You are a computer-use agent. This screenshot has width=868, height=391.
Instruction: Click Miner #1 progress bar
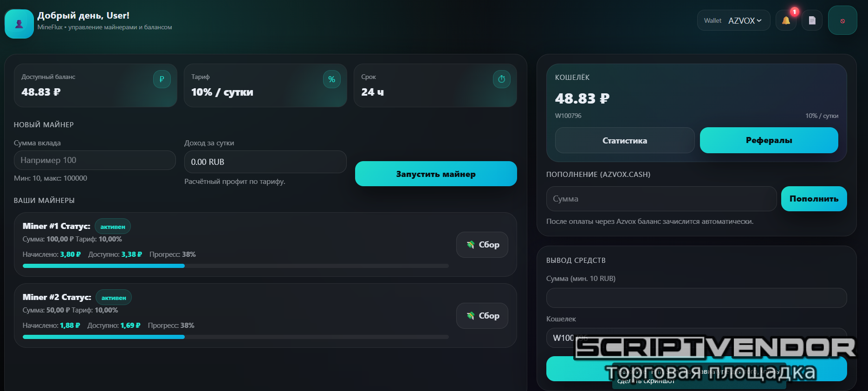tap(235, 266)
